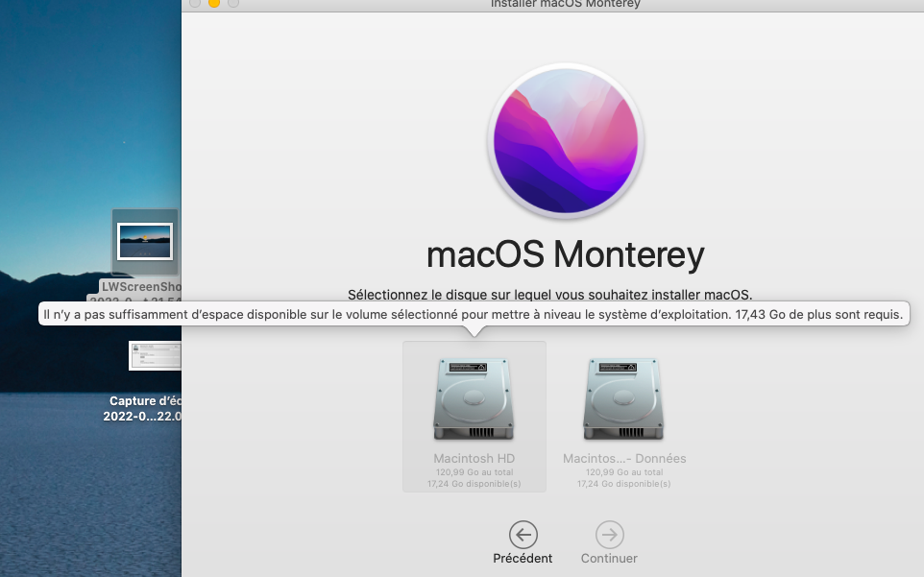Click the "Continuer" text label

coord(609,558)
